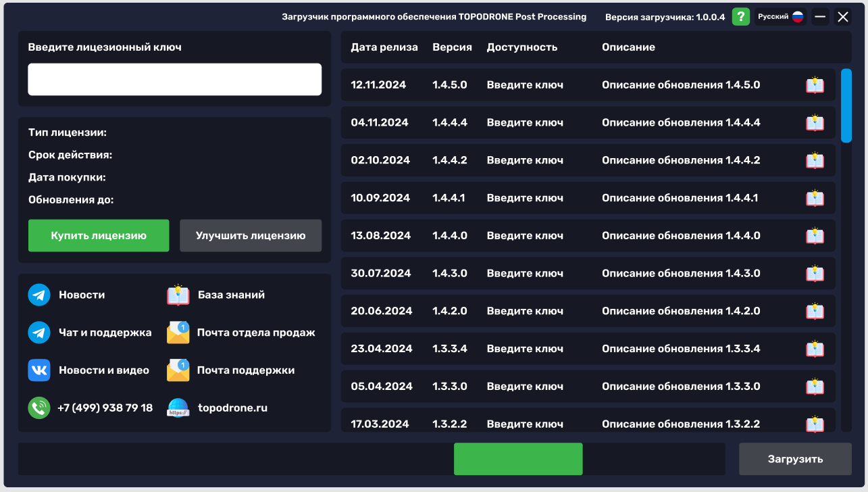Click the versions list scrollbar thumb
Screen dimensions: 868x492
point(846,105)
